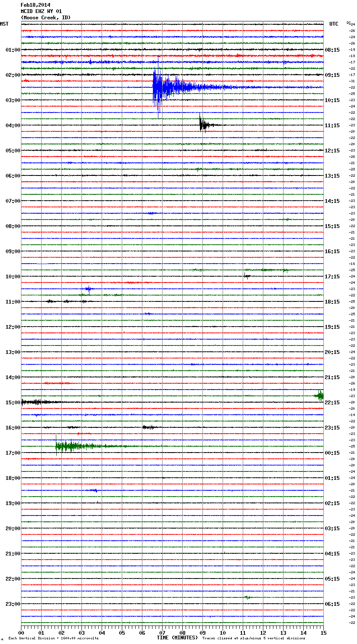Select the 03:00 MST time label

tap(13, 100)
